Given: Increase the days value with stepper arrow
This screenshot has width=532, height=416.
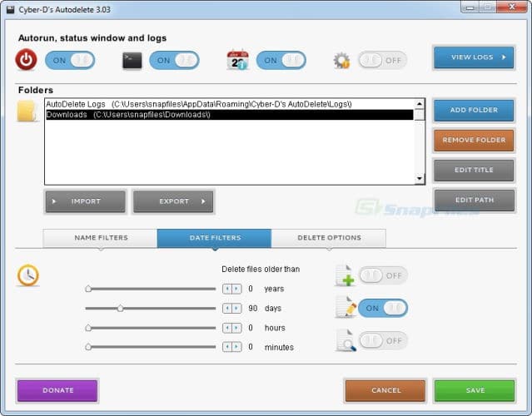Looking at the screenshot, I should point(236,309).
